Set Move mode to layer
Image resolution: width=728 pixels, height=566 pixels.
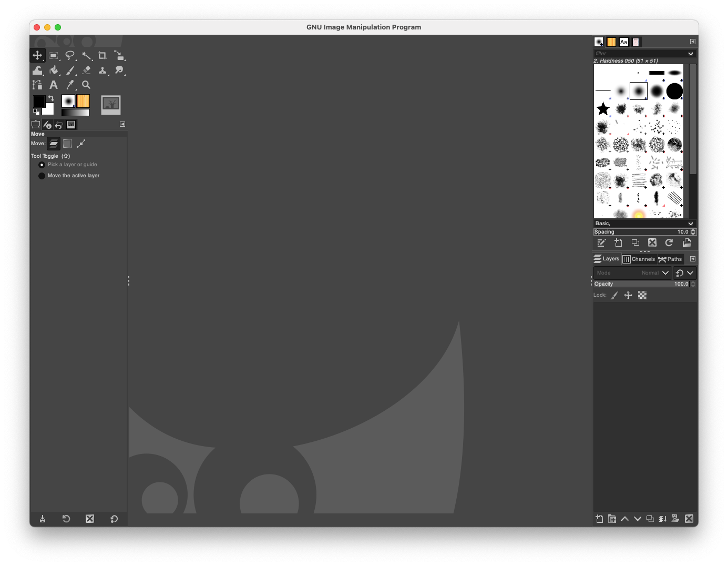[54, 144]
